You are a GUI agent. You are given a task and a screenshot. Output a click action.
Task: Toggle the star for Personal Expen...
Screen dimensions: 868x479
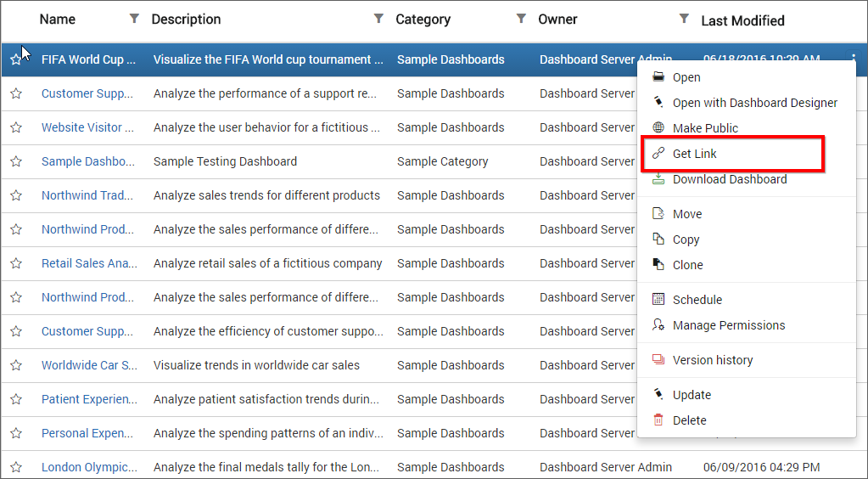[16, 433]
